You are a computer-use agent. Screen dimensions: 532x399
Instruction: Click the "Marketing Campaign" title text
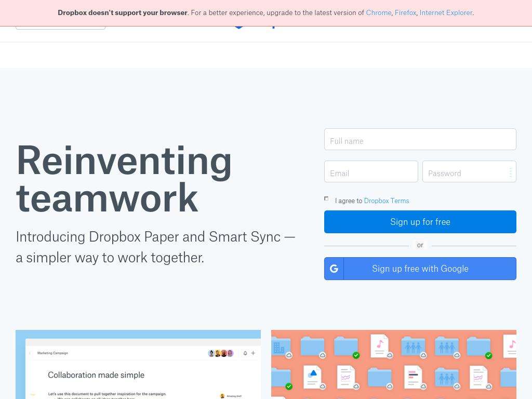(52, 353)
